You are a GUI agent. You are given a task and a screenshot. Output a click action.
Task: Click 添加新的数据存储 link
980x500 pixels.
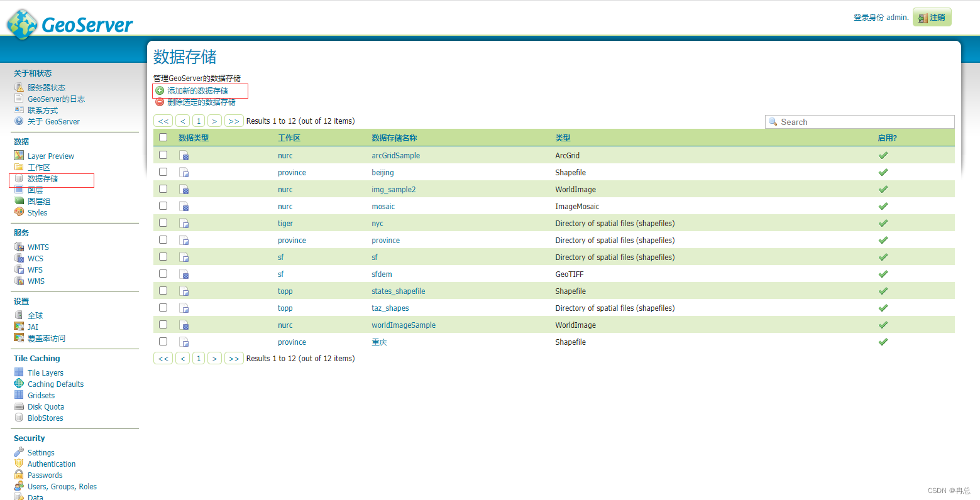tap(197, 91)
